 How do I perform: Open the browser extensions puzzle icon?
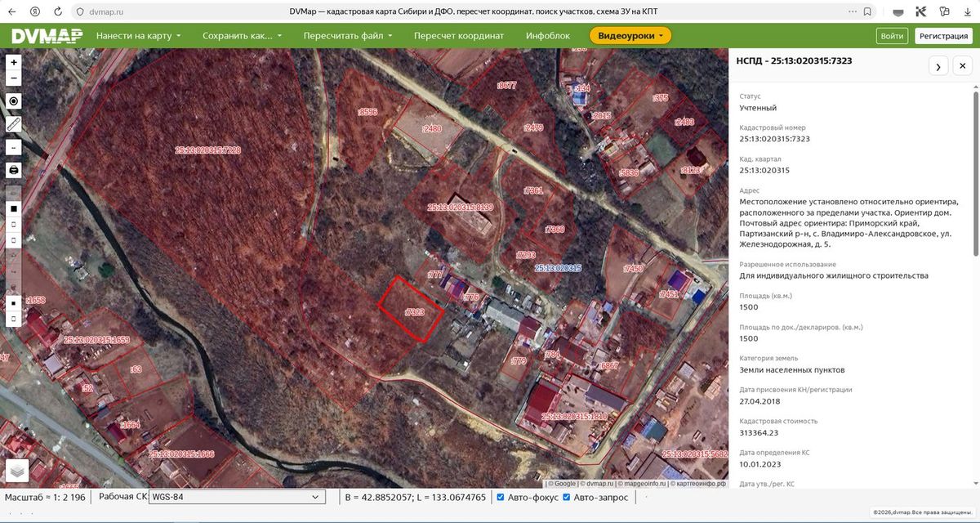(944, 12)
